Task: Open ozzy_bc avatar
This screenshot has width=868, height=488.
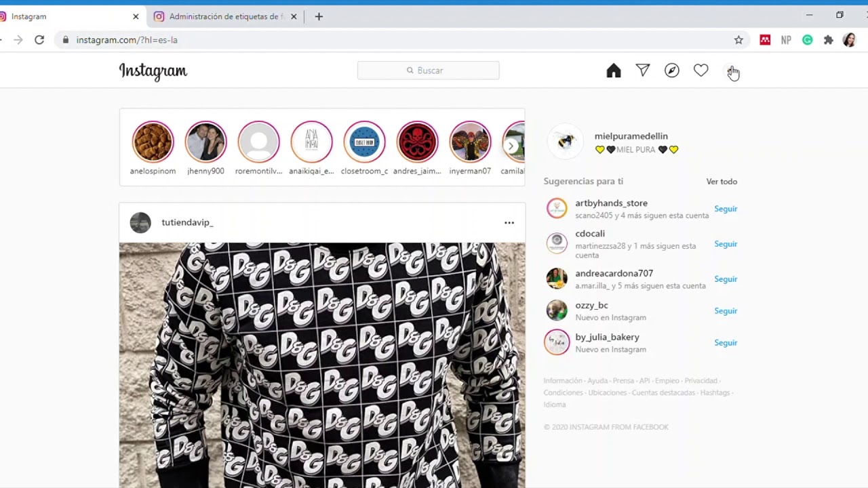Action: (557, 310)
